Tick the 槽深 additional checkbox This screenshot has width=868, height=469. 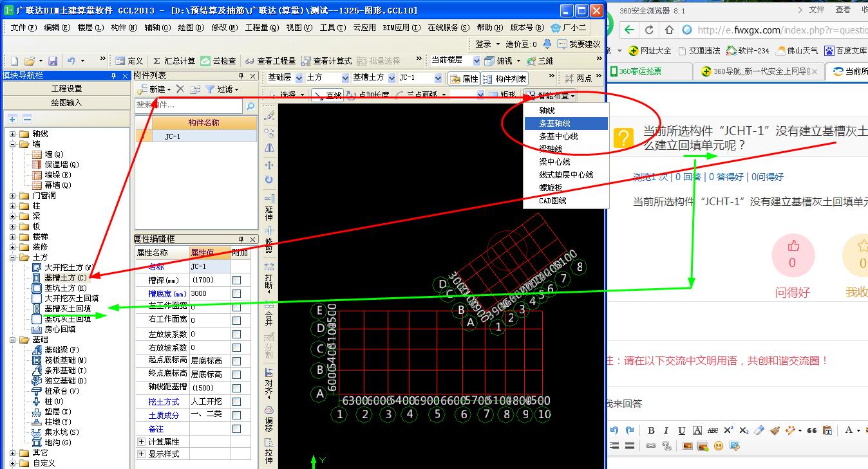tap(237, 280)
